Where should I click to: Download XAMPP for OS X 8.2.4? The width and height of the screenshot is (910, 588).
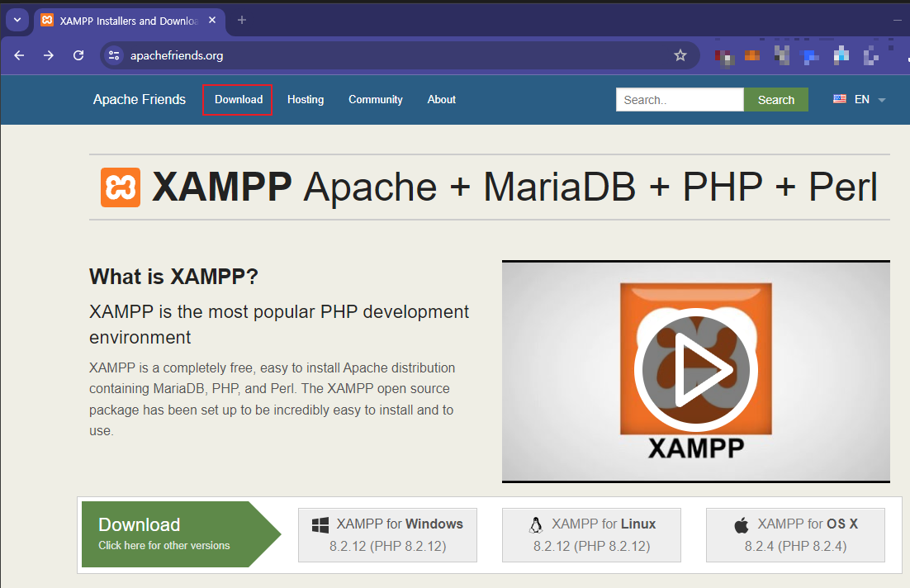[x=795, y=534]
